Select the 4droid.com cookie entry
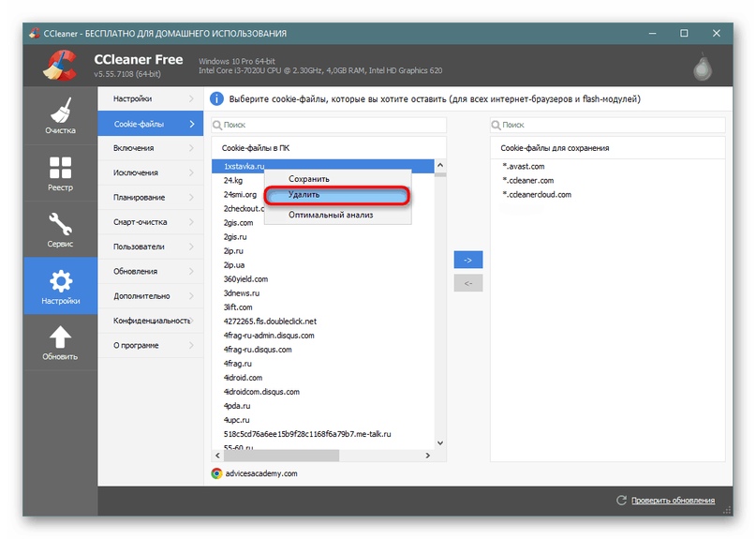Screen dimensions: 756x539 click(x=243, y=378)
